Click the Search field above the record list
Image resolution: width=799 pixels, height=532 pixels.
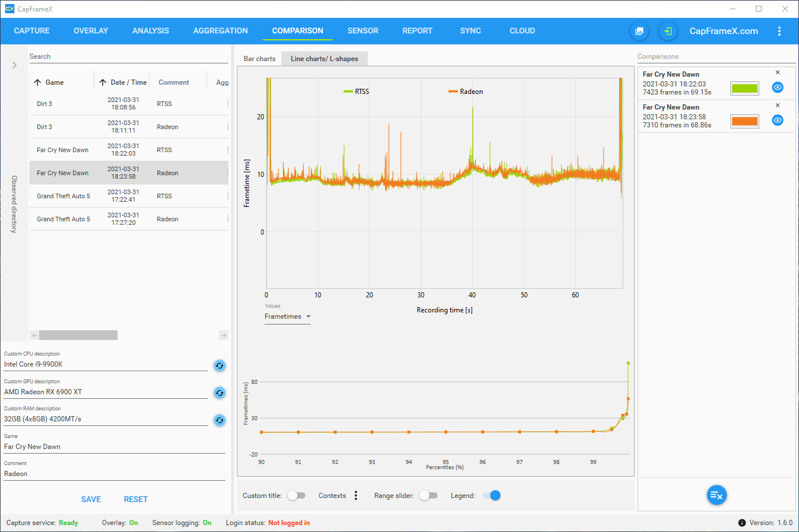click(x=129, y=56)
